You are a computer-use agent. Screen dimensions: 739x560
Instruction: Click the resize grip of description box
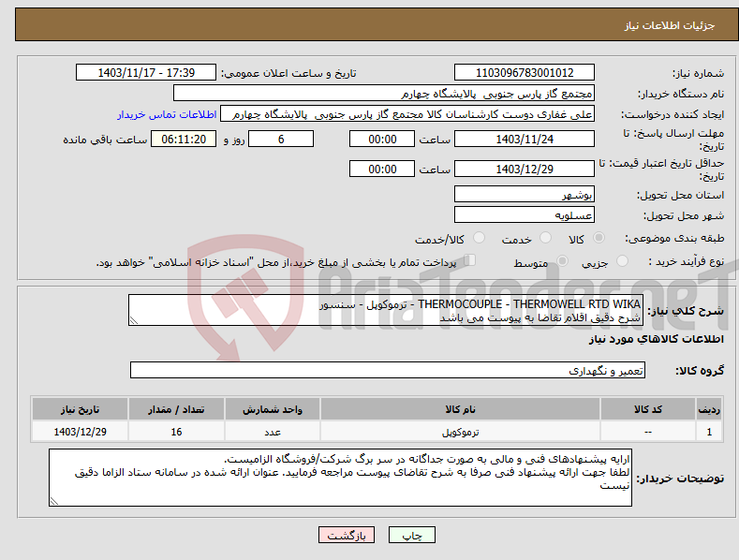134,320
